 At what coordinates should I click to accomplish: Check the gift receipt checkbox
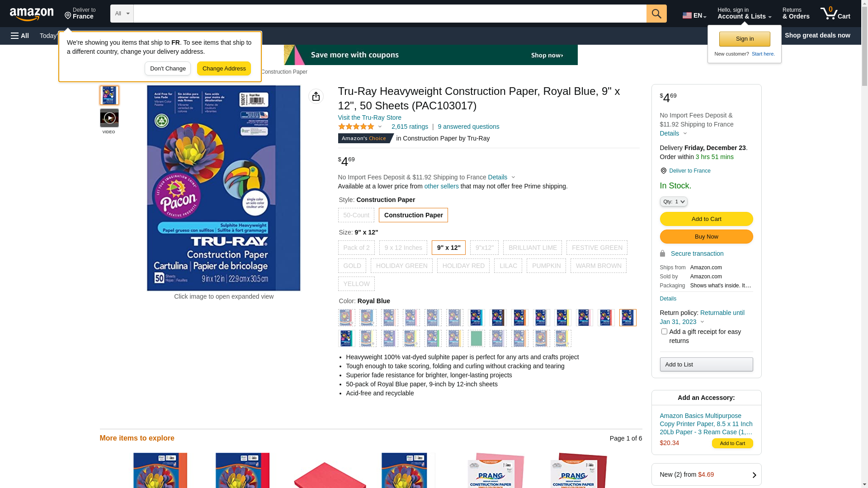click(x=664, y=332)
